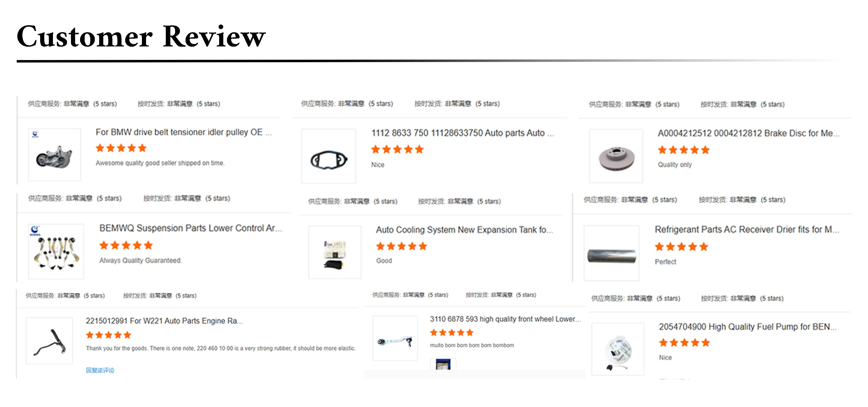
Task: Open 'BEMWQ Suspension Parts Lower Control Arm' title
Action: pos(191,228)
